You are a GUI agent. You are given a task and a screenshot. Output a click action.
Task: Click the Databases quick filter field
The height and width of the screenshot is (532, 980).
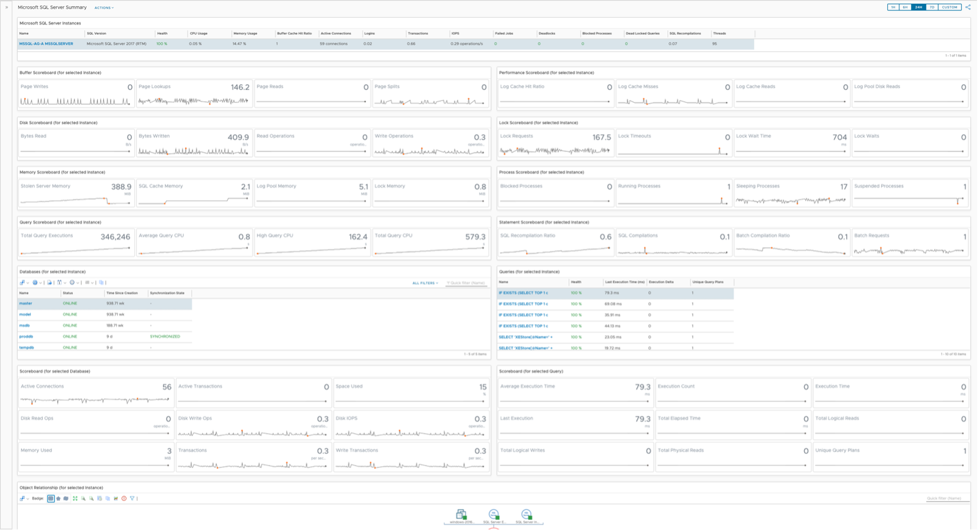pos(466,283)
